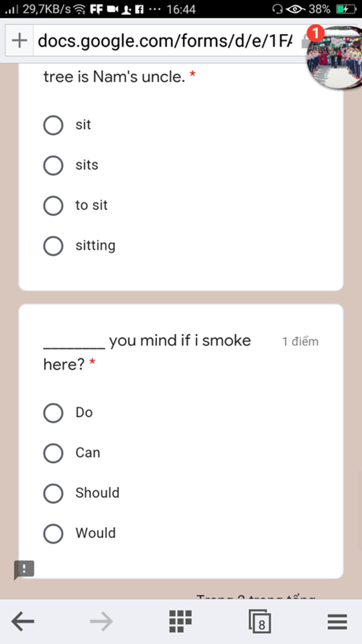This screenshot has height=644, width=362.
Task: Tap the docs.google.com address bar
Action: (165, 41)
